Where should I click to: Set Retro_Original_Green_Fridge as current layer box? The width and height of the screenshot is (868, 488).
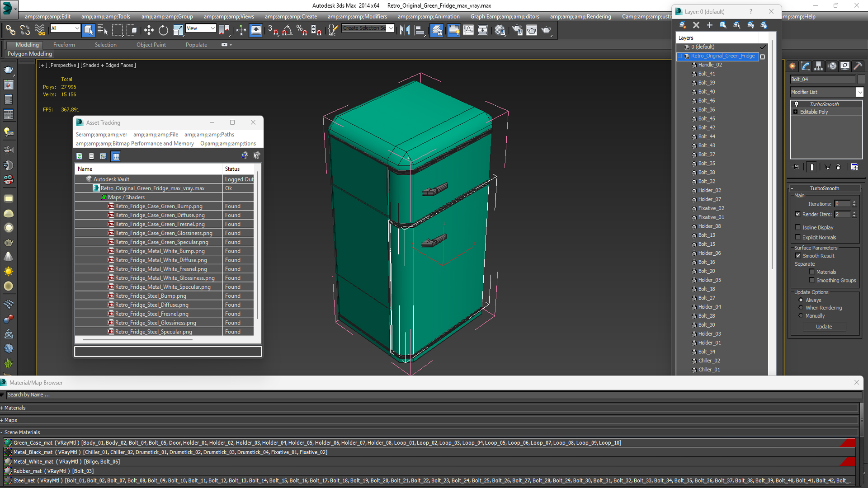[763, 56]
